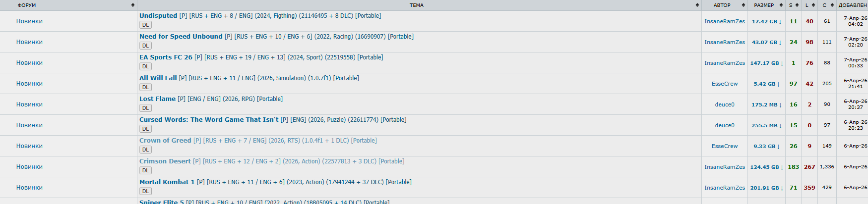Image resolution: width=868 pixels, height=204 pixels.
Task: Click DL tag under Undisputed
Action: click(145, 25)
